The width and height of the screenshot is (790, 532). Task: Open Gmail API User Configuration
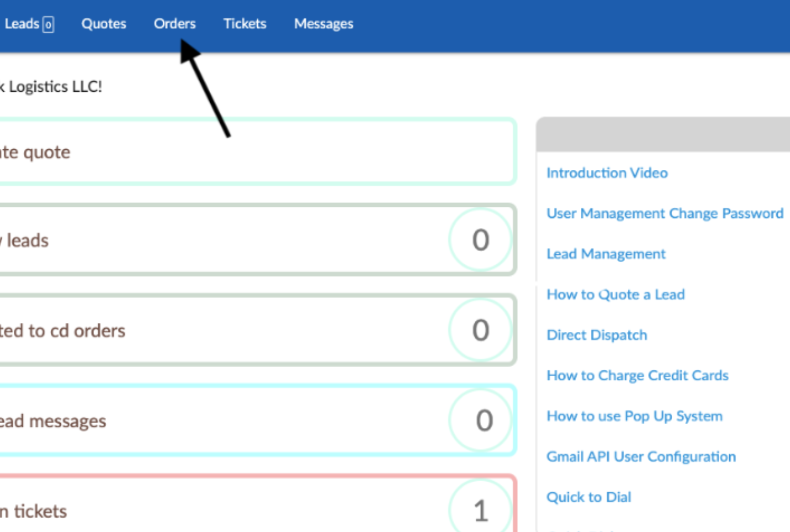641,456
